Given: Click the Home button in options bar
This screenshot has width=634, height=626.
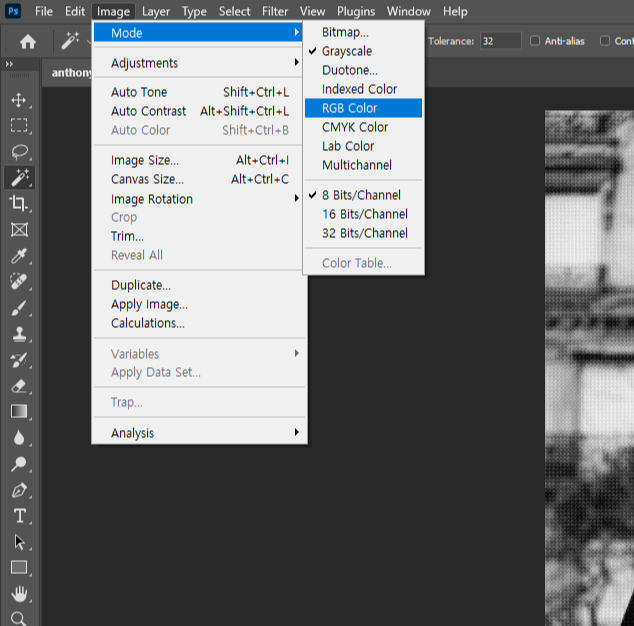Looking at the screenshot, I should click(x=27, y=41).
